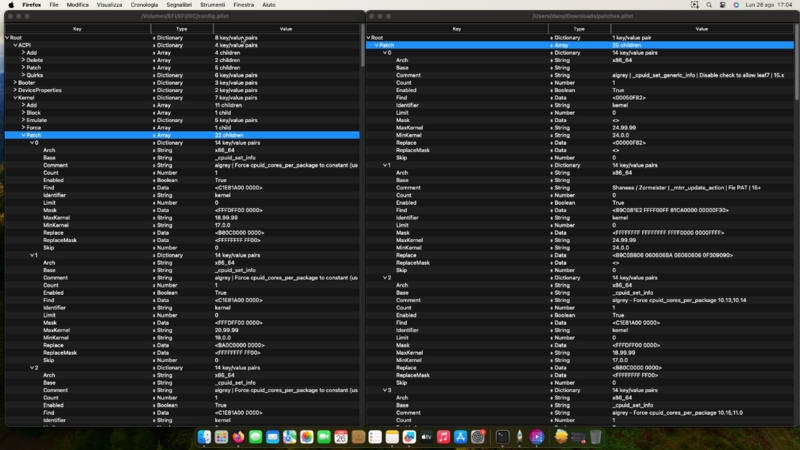Open the Apple menu

click(x=10, y=5)
